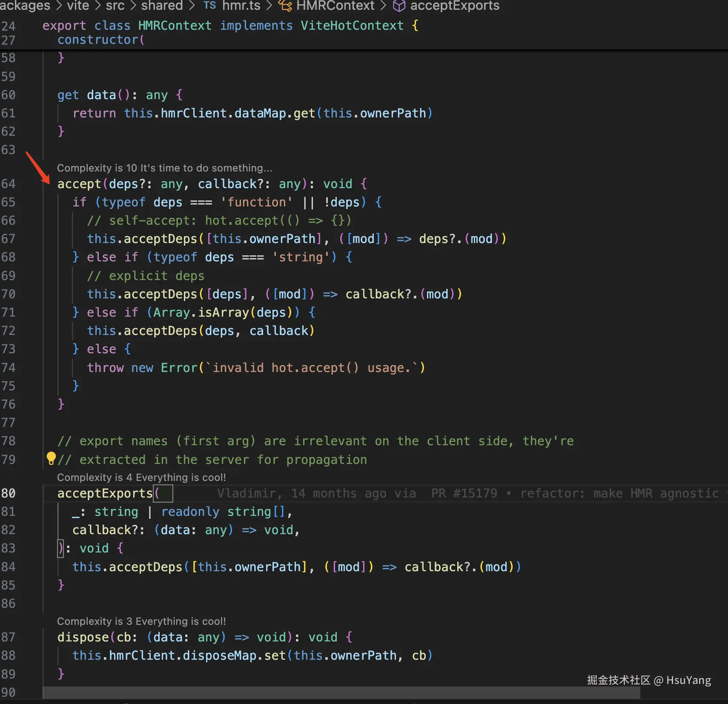Click the '// self-accept: hot.accept' comment
Viewport: 728px width, 704px height.
pyautogui.click(x=219, y=220)
